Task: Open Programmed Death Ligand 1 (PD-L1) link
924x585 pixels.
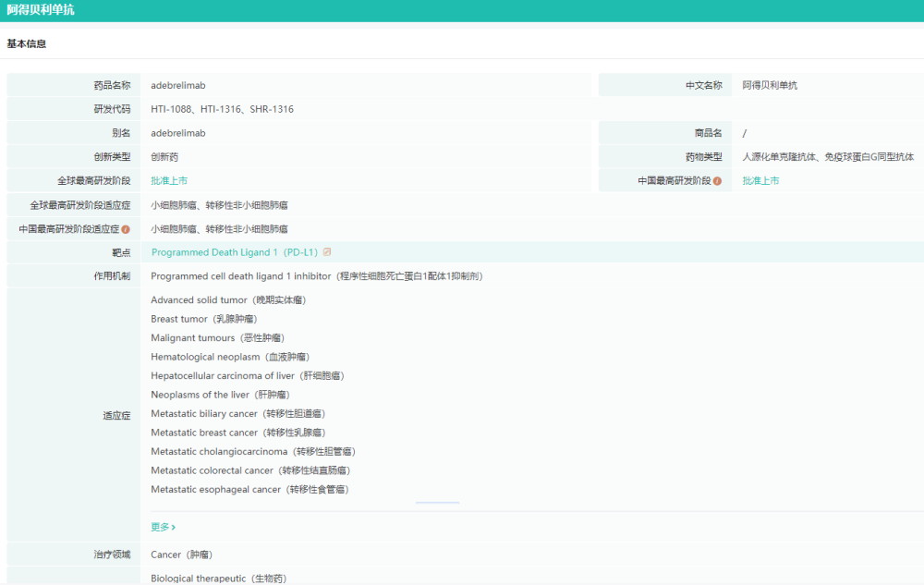Action: (235, 252)
